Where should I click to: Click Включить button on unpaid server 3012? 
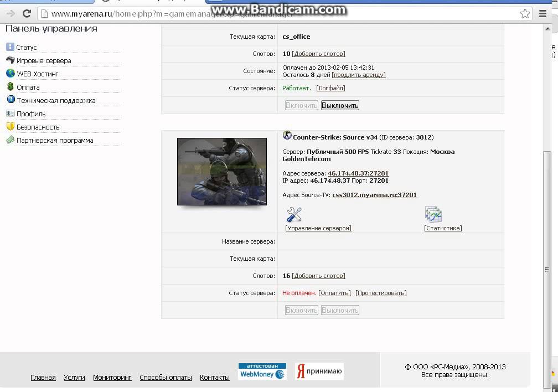pyautogui.click(x=301, y=310)
